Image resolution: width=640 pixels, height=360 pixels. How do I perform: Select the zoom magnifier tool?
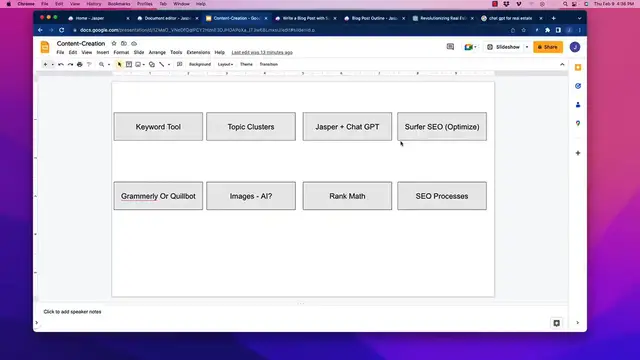102,64
